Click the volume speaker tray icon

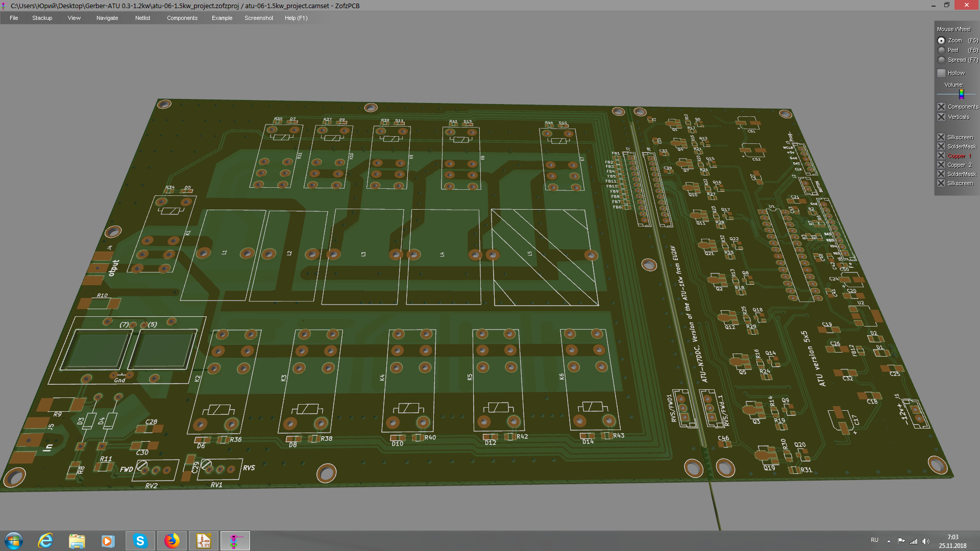click(x=926, y=541)
